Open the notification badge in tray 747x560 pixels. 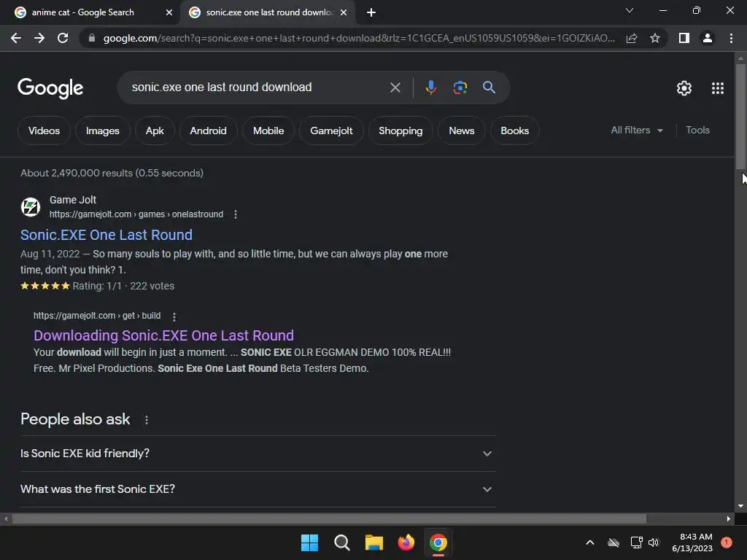727,542
